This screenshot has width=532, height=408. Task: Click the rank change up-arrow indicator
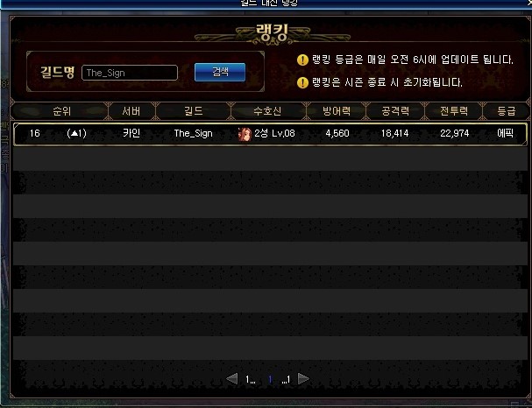pos(74,133)
